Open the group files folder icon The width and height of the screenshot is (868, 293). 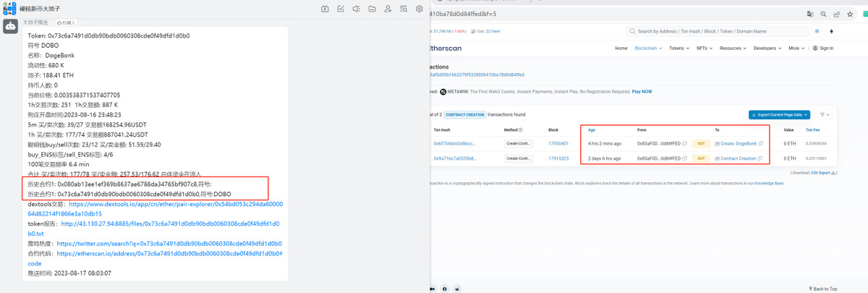coord(372,9)
